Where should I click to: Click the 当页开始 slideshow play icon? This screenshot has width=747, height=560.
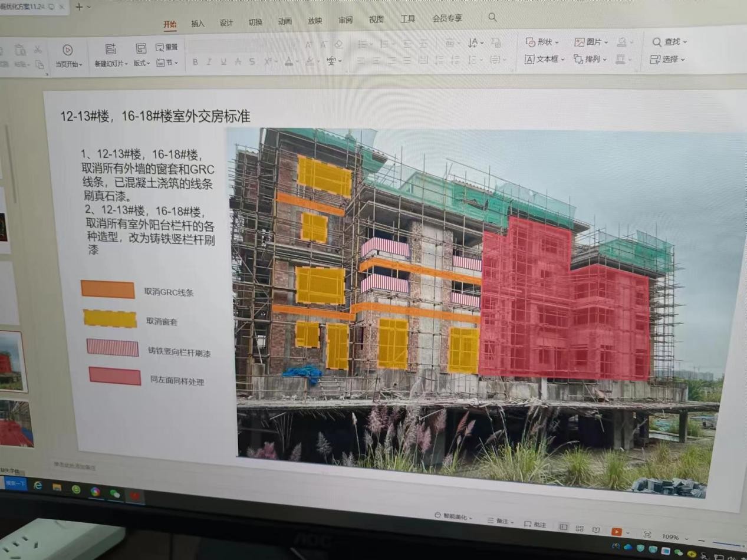[x=68, y=50]
